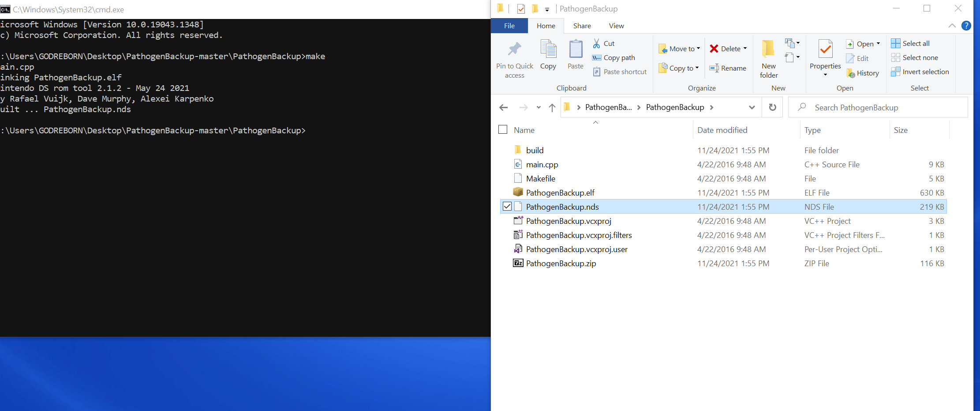The height and width of the screenshot is (411, 980).
Task: Click the cmd.exe command prompt line
Action: pos(153,131)
